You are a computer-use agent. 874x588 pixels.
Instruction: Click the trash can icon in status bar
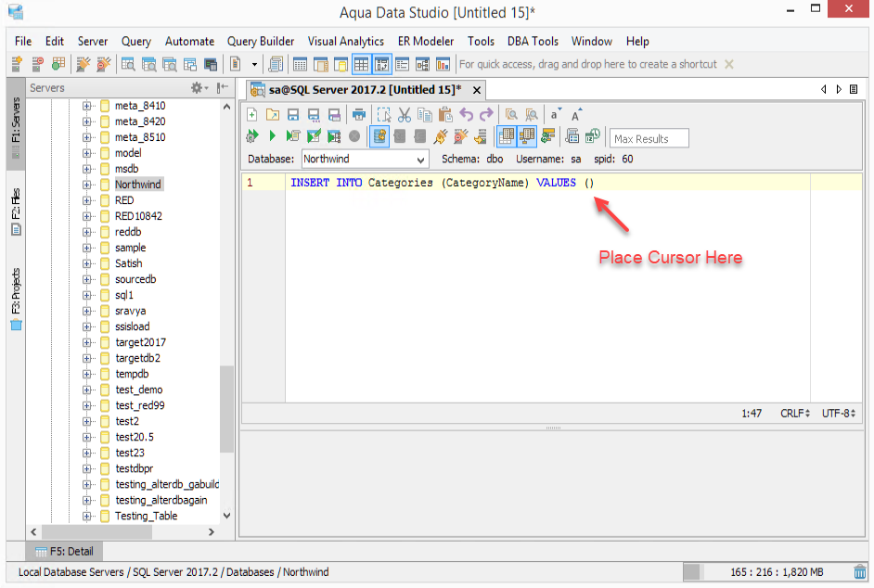pyautogui.click(x=860, y=572)
